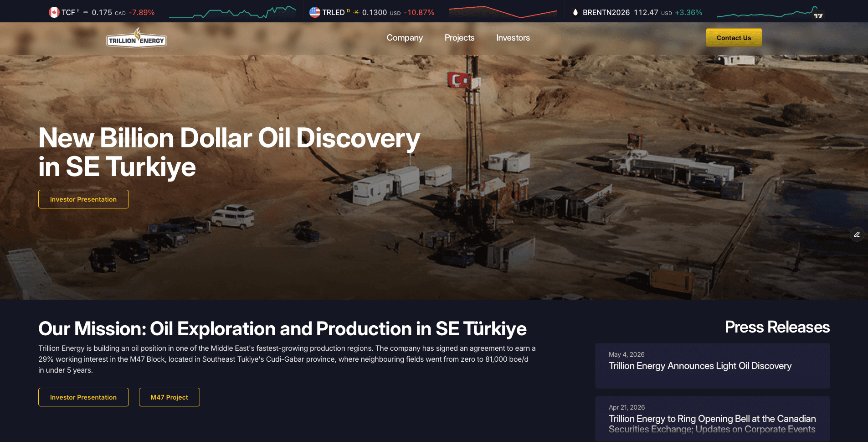
Task: Open Investor Presentation beside the M47 Project button
Action: point(83,397)
